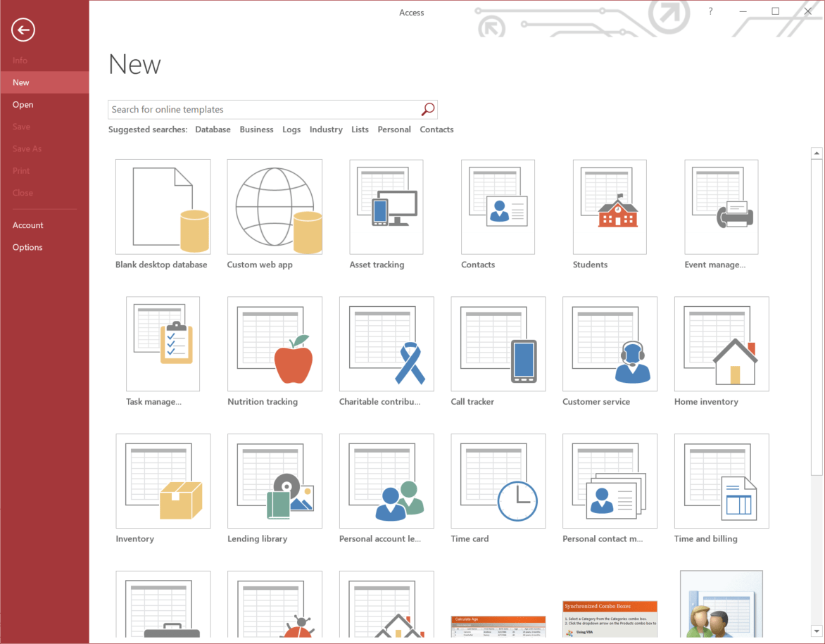This screenshot has height=644, width=825.
Task: Open the Asset tracking template
Action: pos(386,207)
